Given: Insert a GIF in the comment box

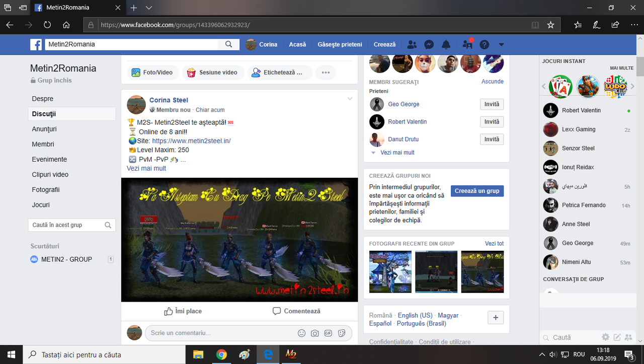Looking at the screenshot, I should point(328,333).
